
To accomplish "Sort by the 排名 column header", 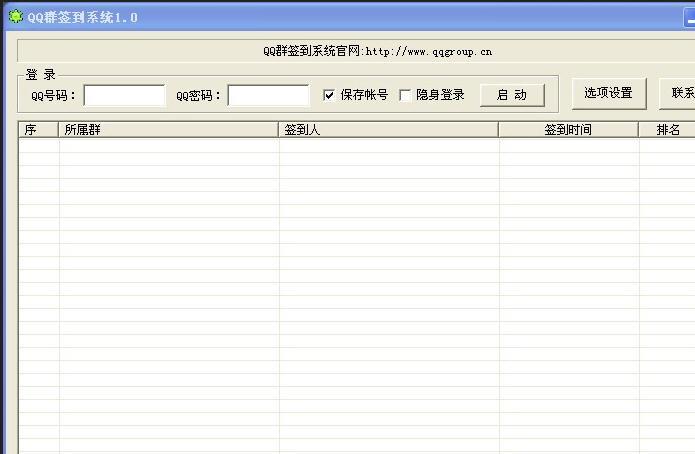I will coord(667,129).
